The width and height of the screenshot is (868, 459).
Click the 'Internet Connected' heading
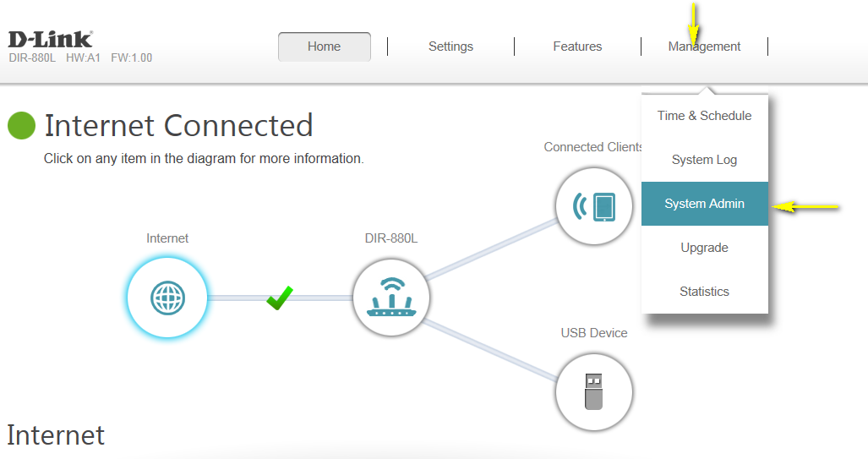178,126
